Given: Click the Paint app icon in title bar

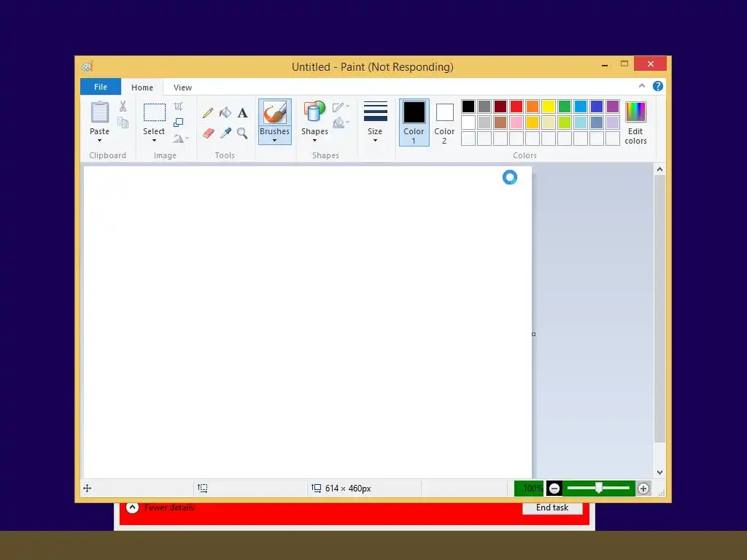Looking at the screenshot, I should click(87, 66).
